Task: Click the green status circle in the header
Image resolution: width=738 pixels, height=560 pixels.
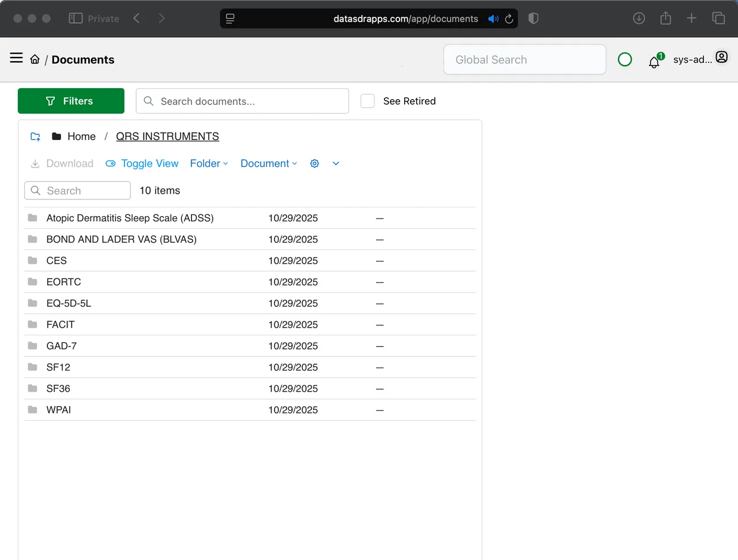Action: 625,59
